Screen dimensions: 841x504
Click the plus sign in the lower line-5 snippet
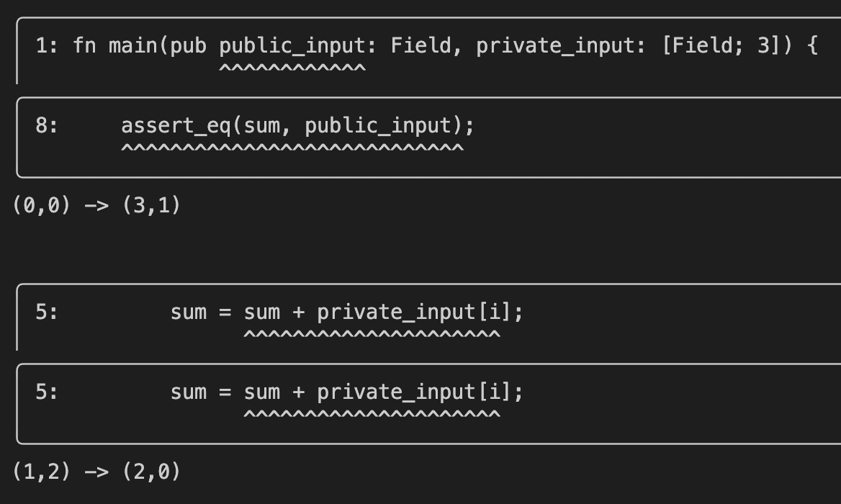pos(298,392)
